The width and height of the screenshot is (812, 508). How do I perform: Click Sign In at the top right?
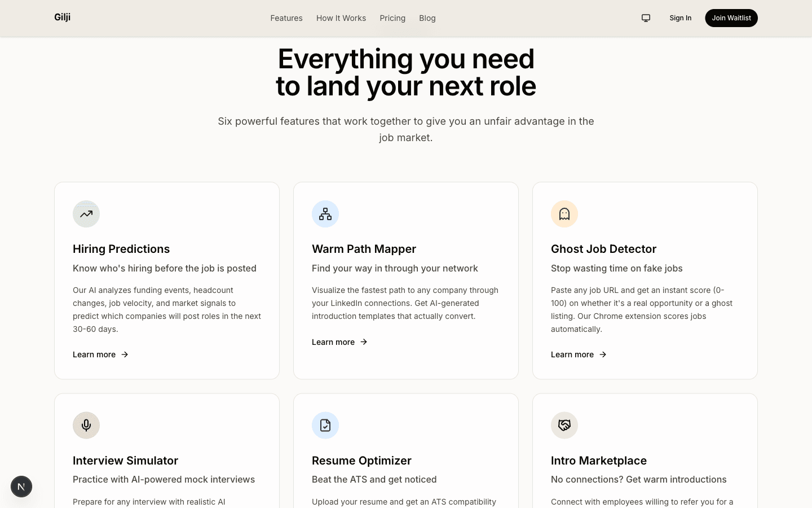click(680, 17)
